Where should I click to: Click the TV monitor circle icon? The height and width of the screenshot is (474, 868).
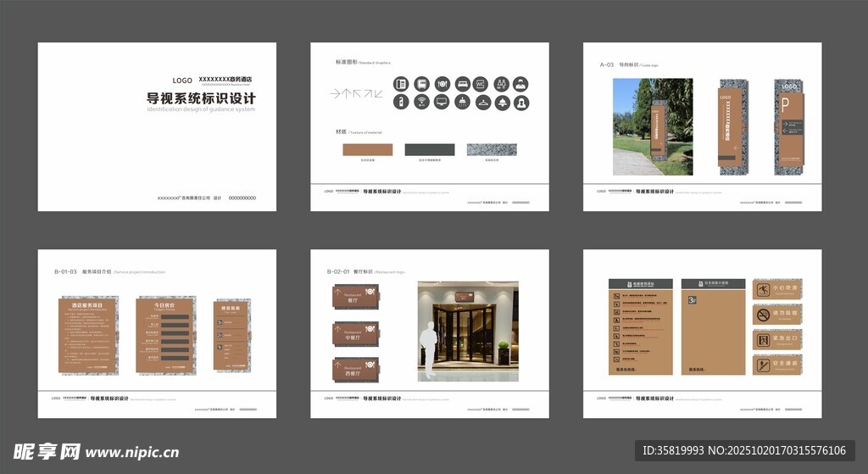tap(442, 103)
